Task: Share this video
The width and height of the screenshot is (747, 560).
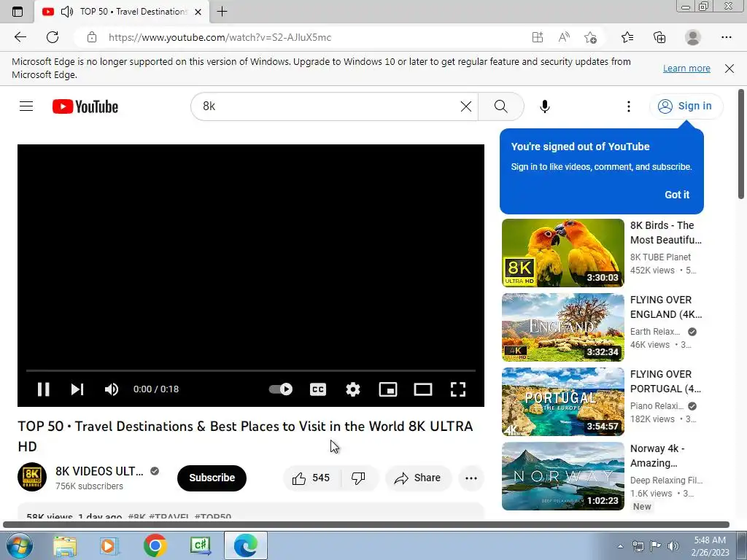Action: [x=418, y=478]
